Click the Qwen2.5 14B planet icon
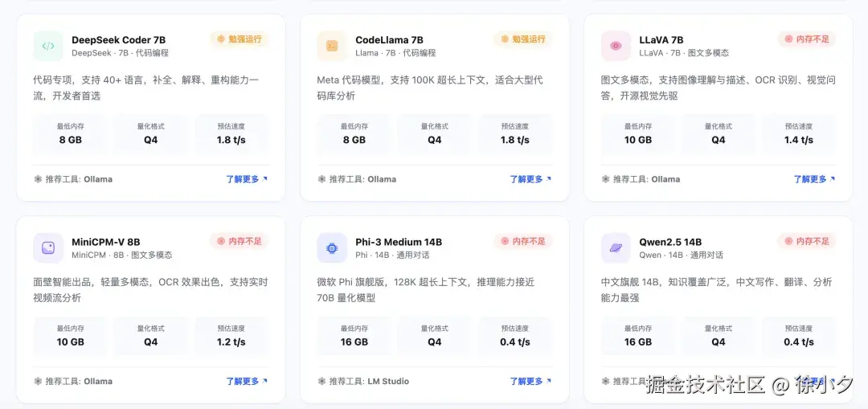This screenshot has height=409, width=868. 616,247
